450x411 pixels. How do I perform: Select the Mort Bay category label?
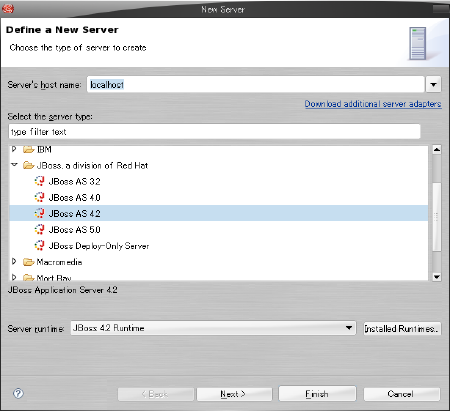pyautogui.click(x=54, y=277)
